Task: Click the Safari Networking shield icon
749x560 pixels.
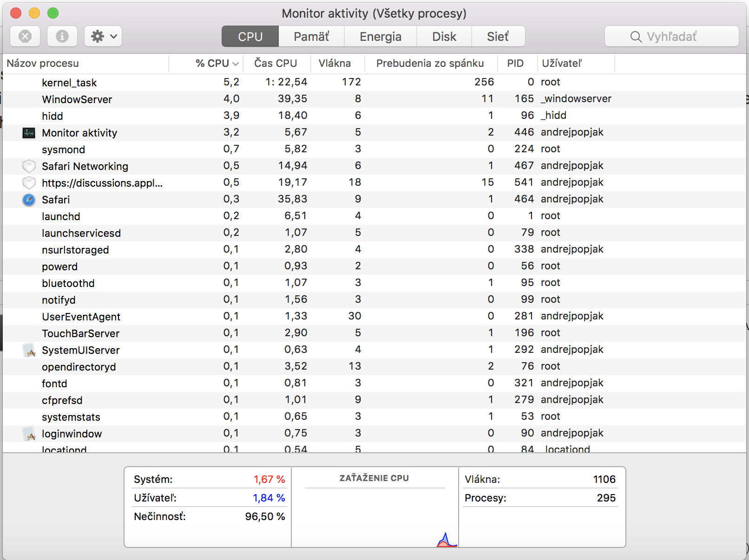Action: point(29,166)
